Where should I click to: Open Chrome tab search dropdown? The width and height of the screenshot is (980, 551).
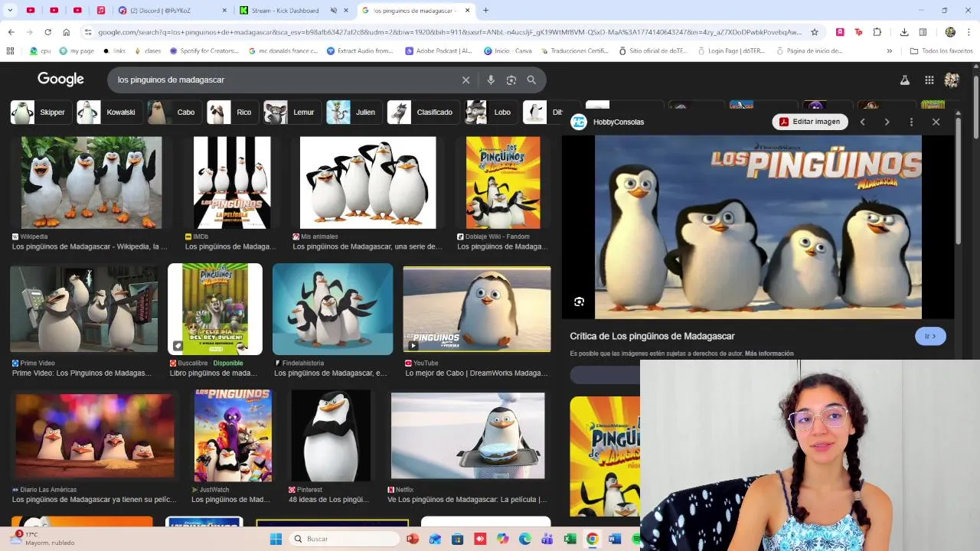coord(10,11)
